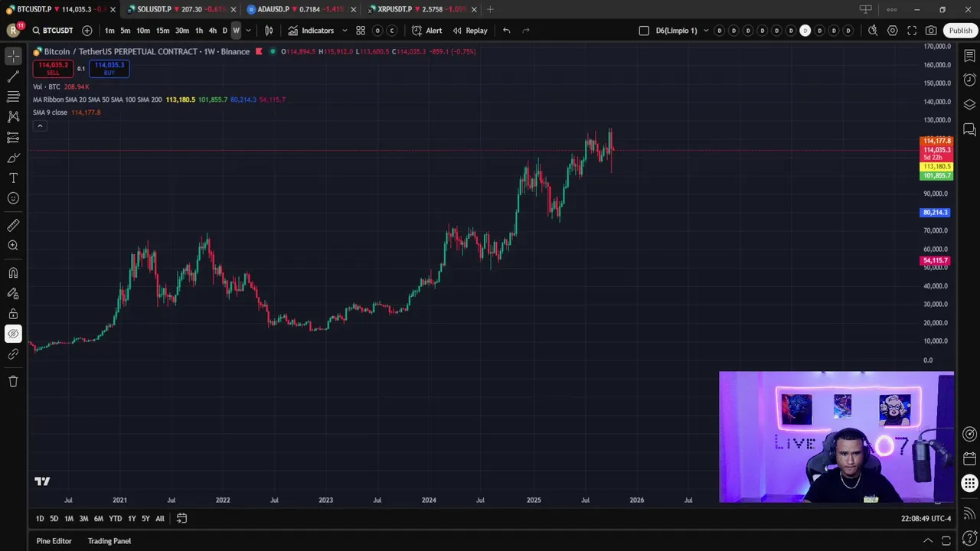Open quick search lightning icon
This screenshot has width=980, height=551.
pyautogui.click(x=873, y=31)
